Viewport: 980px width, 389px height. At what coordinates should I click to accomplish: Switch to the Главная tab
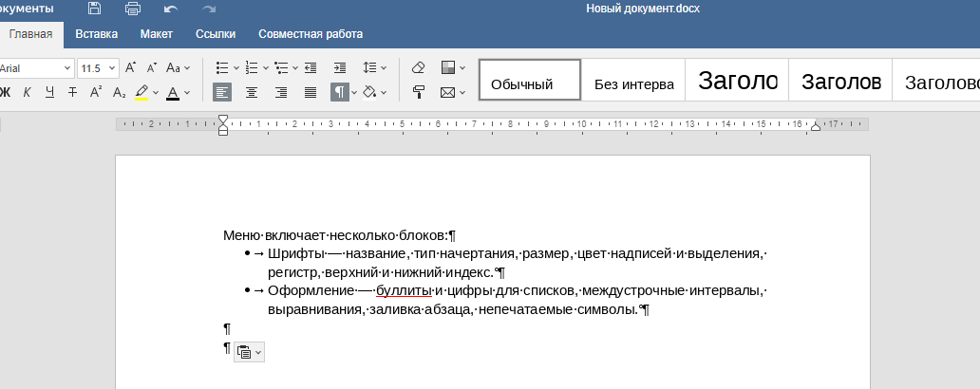pyautogui.click(x=30, y=34)
